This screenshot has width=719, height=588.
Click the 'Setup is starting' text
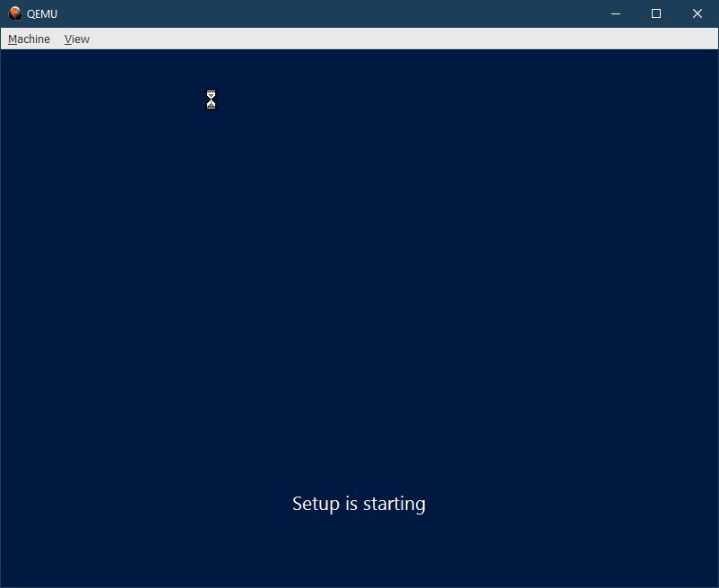click(359, 504)
